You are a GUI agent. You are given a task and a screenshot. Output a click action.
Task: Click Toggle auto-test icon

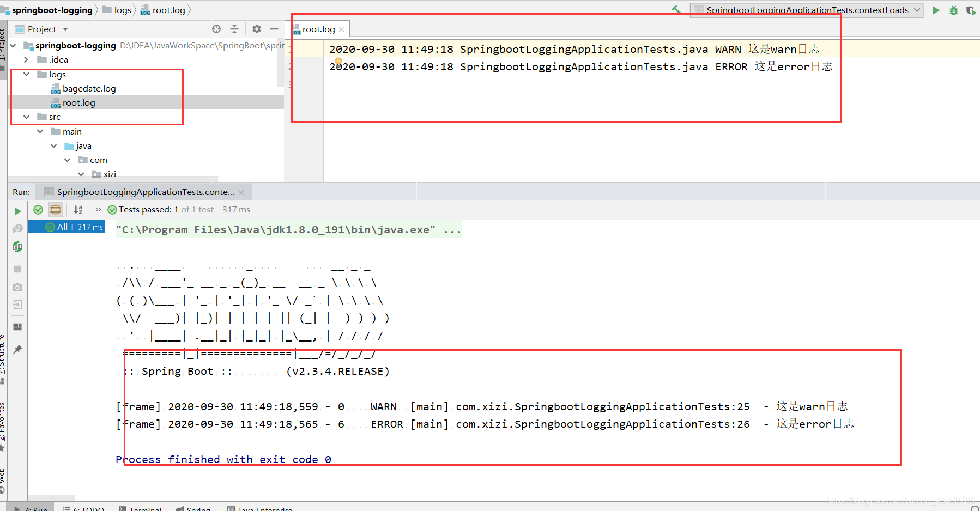point(17,247)
